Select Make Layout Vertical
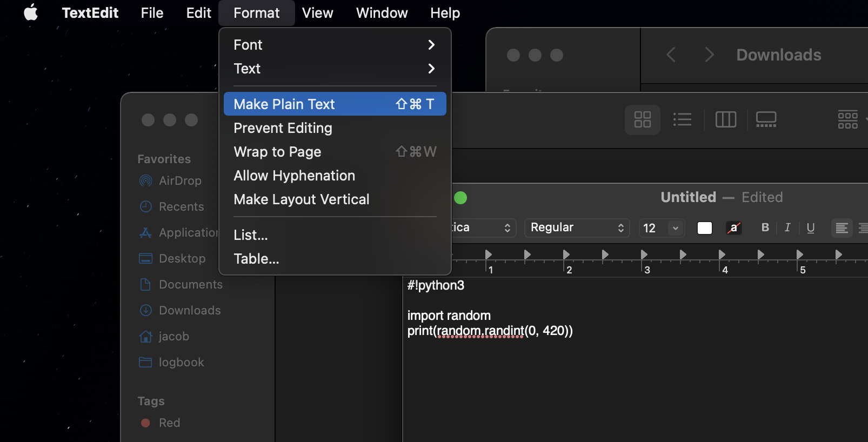Screen dimensions: 868x442 point(335,199)
